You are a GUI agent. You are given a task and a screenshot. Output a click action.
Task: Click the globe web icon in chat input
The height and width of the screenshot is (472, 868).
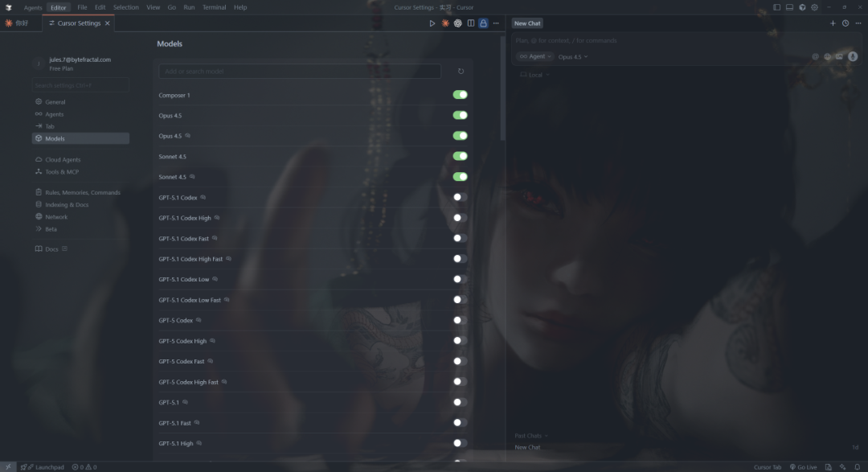[828, 56]
